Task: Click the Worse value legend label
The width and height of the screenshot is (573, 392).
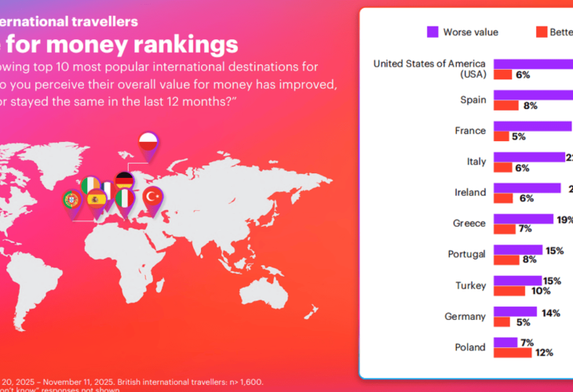Action: [x=470, y=32]
